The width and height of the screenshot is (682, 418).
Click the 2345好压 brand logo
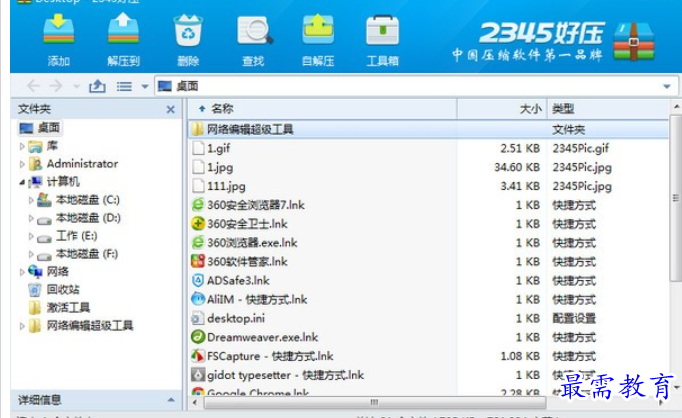pyautogui.click(x=552, y=41)
